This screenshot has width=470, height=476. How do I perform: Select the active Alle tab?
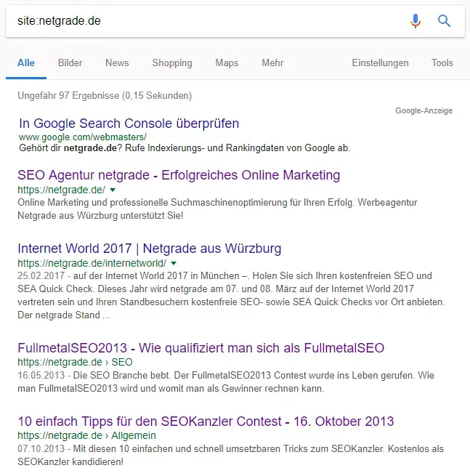coord(26,63)
